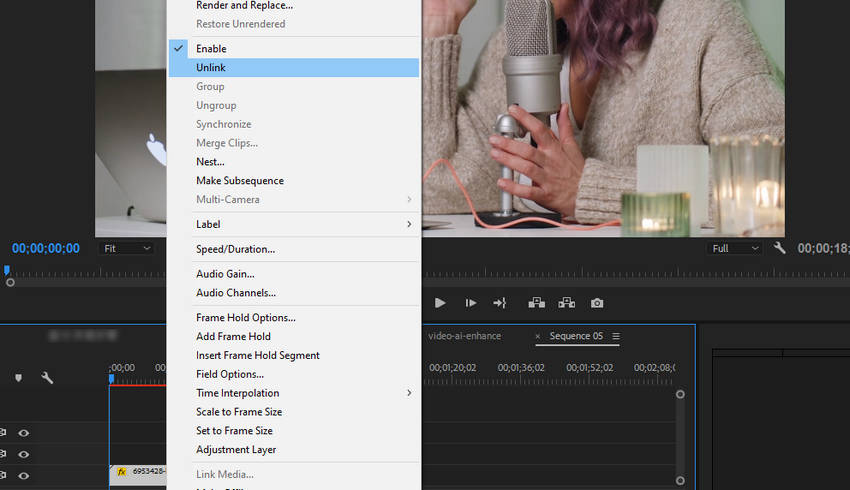Screen dimensions: 850x490
Task: Click ruler time label 00;01;36;02
Action: 521,368
